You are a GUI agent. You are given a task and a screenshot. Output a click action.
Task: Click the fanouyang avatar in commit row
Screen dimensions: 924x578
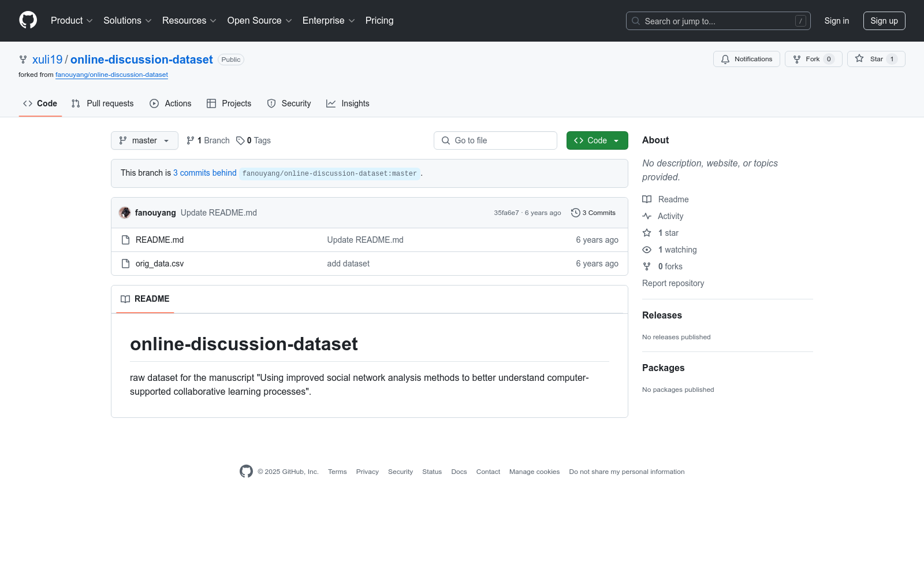[125, 213]
